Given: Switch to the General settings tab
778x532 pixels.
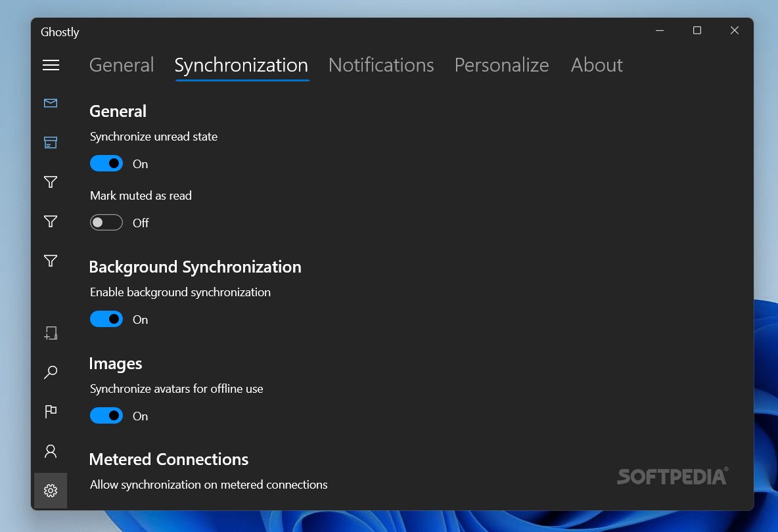Looking at the screenshot, I should pos(122,65).
